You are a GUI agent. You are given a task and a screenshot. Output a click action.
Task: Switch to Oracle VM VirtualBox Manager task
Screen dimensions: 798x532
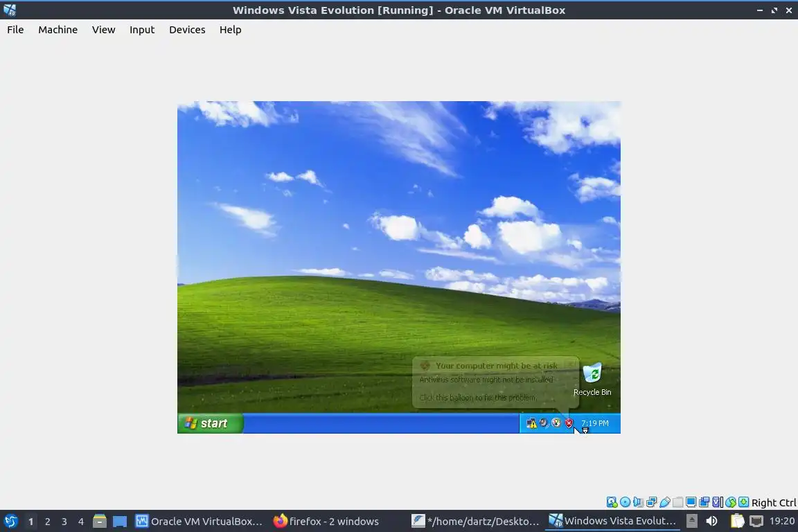199,521
